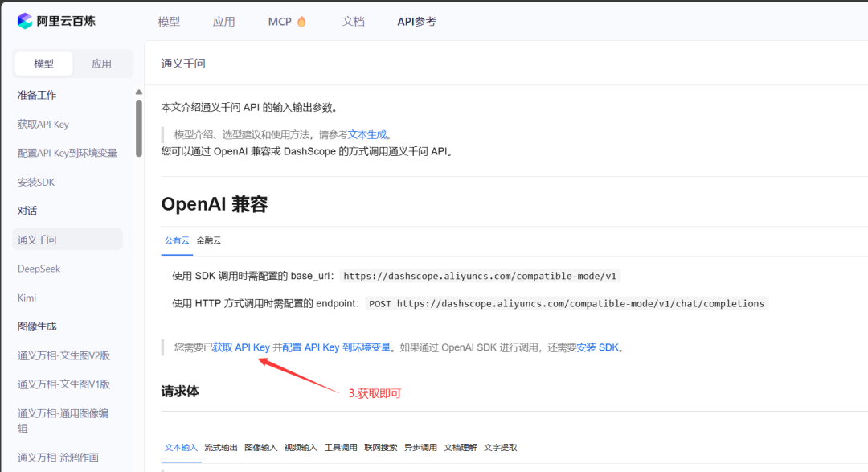The image size is (868, 472).
Task: Click the 准备工作 section heading
Action: (36, 95)
